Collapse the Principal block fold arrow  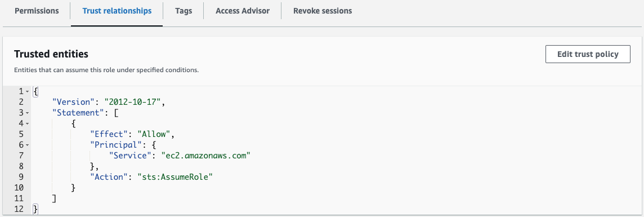pos(27,145)
